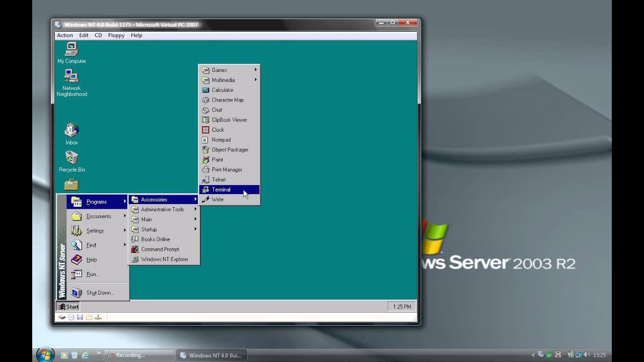Launch the Clock accessory
Viewport: 644px width, 362px height.
(x=229, y=130)
